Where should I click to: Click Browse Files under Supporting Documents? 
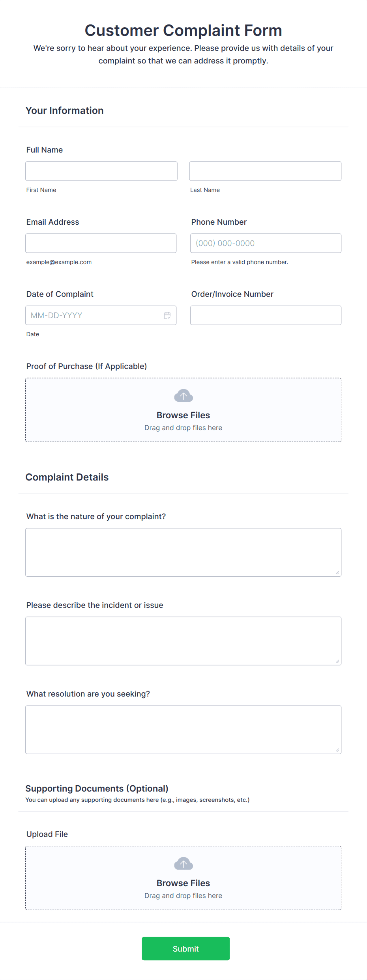click(x=183, y=883)
